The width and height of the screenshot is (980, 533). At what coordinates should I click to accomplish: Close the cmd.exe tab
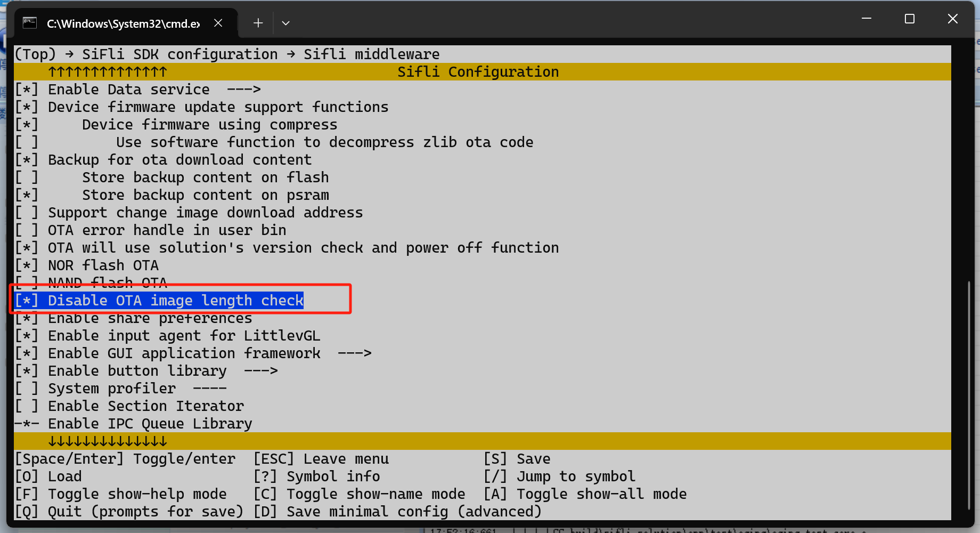[218, 23]
